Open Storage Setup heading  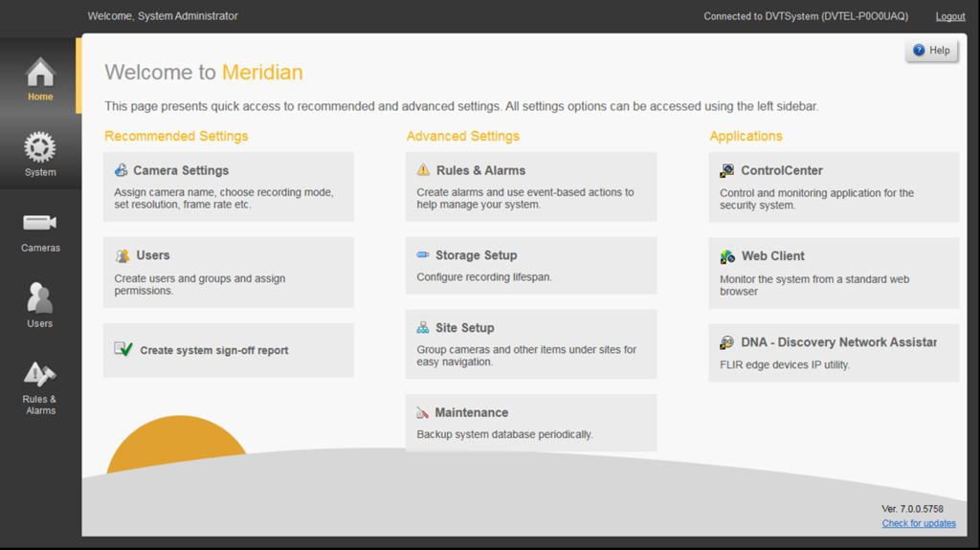click(477, 255)
